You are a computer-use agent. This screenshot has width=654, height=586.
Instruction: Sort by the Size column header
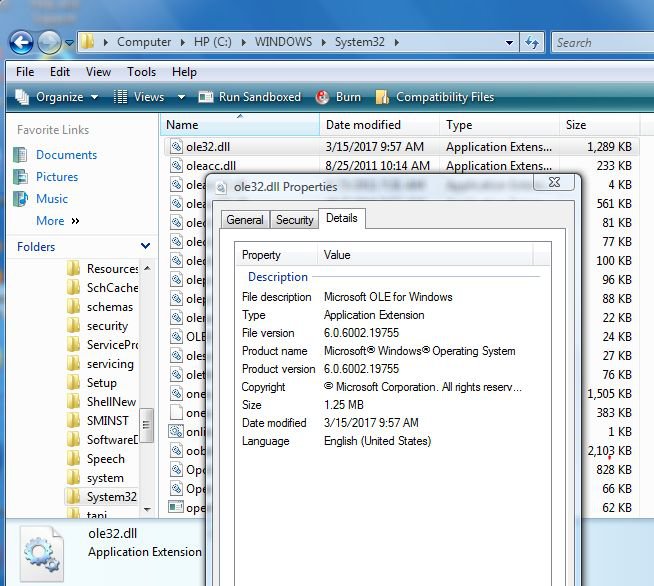599,125
